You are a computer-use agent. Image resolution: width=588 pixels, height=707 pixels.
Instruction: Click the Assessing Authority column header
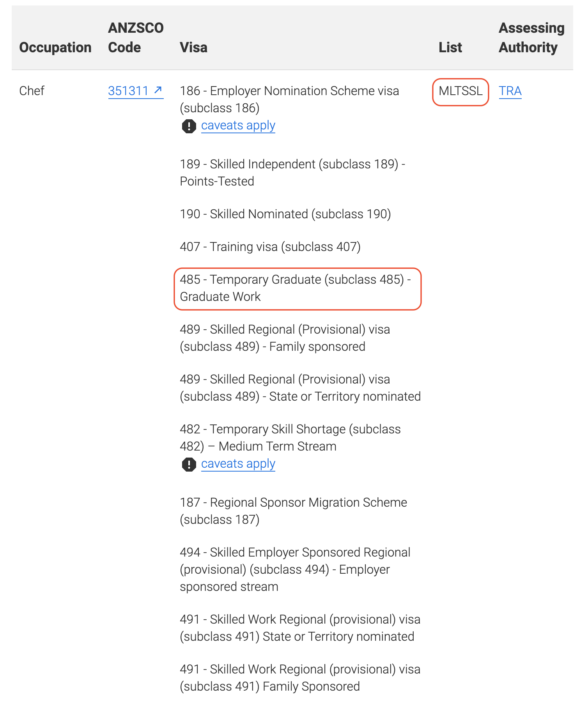531,38
